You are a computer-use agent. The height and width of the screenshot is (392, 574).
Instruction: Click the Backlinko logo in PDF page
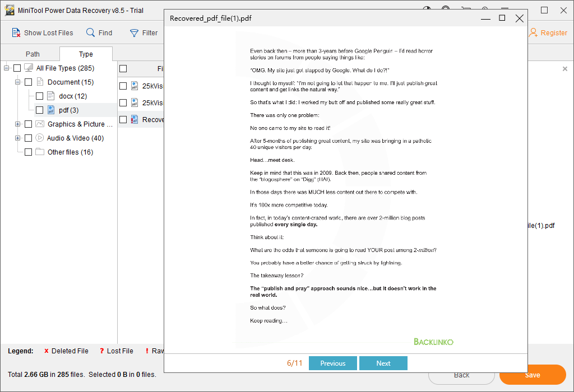pos(433,342)
